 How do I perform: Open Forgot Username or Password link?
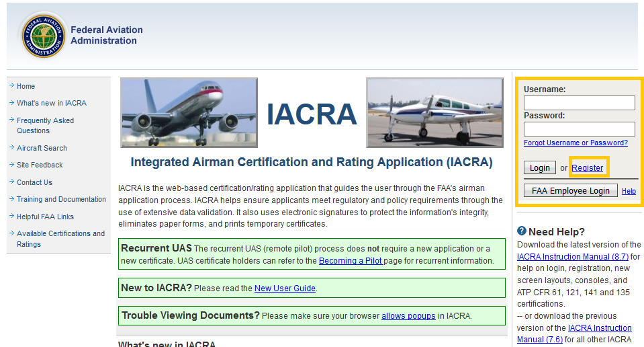point(576,143)
